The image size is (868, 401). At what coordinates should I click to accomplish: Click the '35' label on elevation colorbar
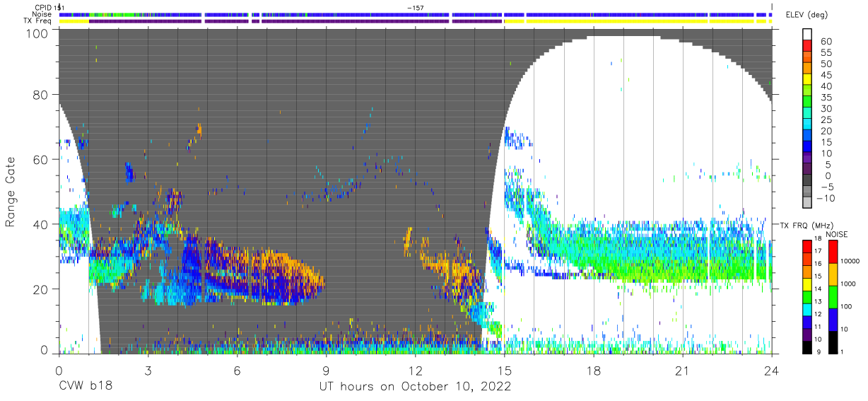[826, 98]
